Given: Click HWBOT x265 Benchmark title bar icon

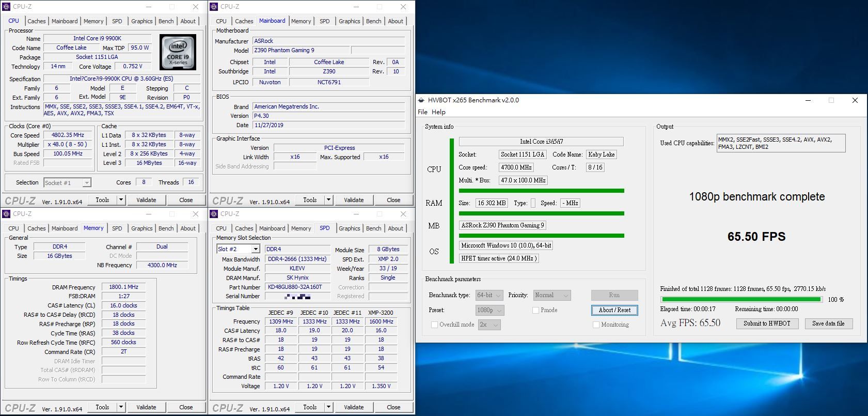Looking at the screenshot, I should (421, 100).
